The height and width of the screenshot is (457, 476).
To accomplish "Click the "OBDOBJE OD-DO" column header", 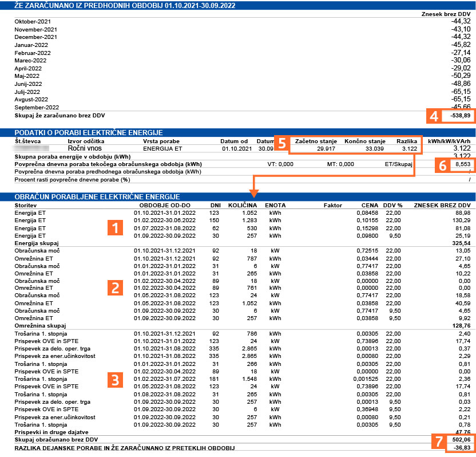I will coord(165,206).
